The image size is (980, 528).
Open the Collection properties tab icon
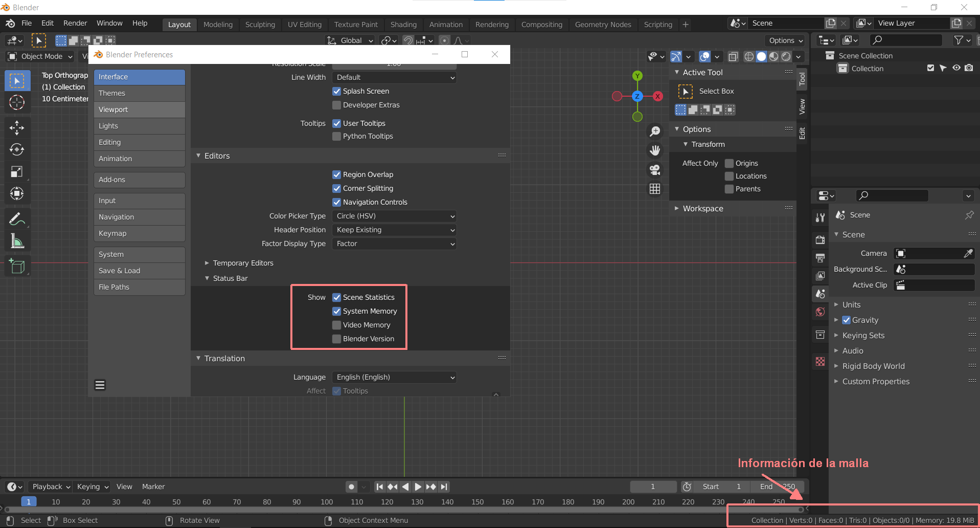point(821,335)
